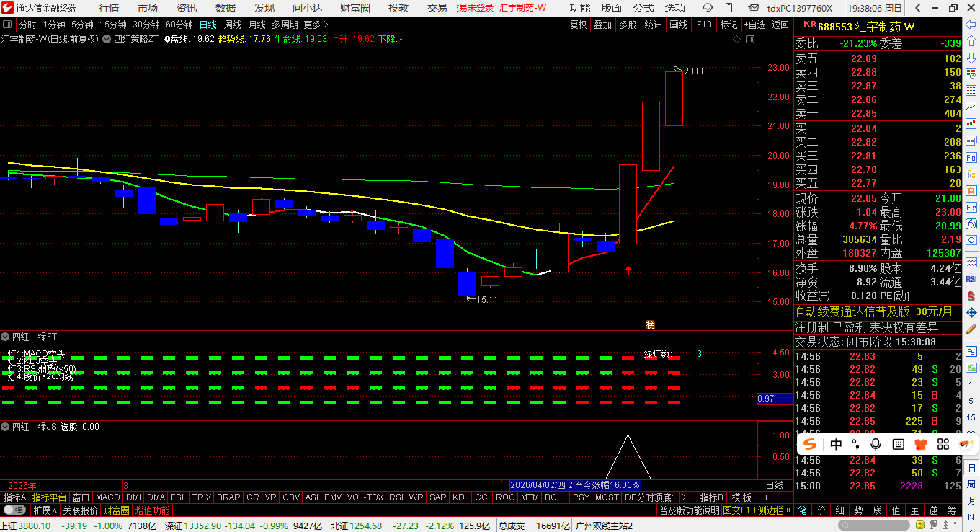
Task: Click +自选 add to watchlist
Action: (754, 25)
